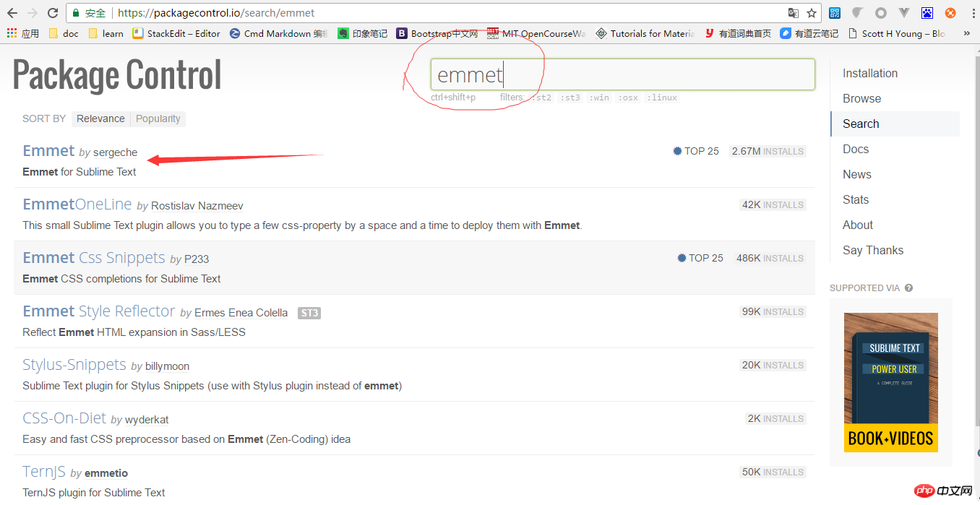Open the 'doc' bookmarks folder
This screenshot has width=980, height=505.
63,33
